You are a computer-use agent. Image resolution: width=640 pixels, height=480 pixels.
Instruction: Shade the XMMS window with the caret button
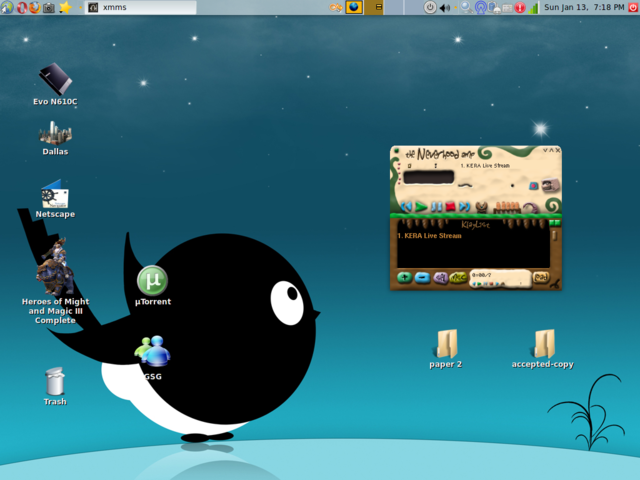551,150
